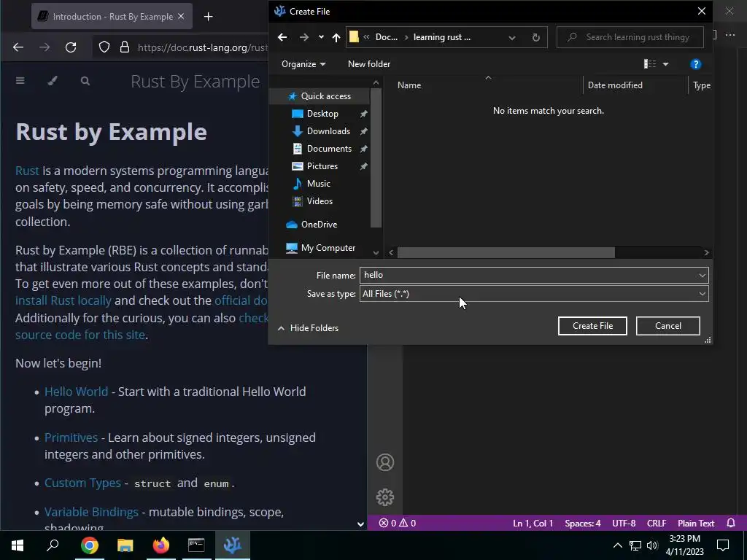Change the view layout icon
This screenshot has width=747, height=560.
650,64
